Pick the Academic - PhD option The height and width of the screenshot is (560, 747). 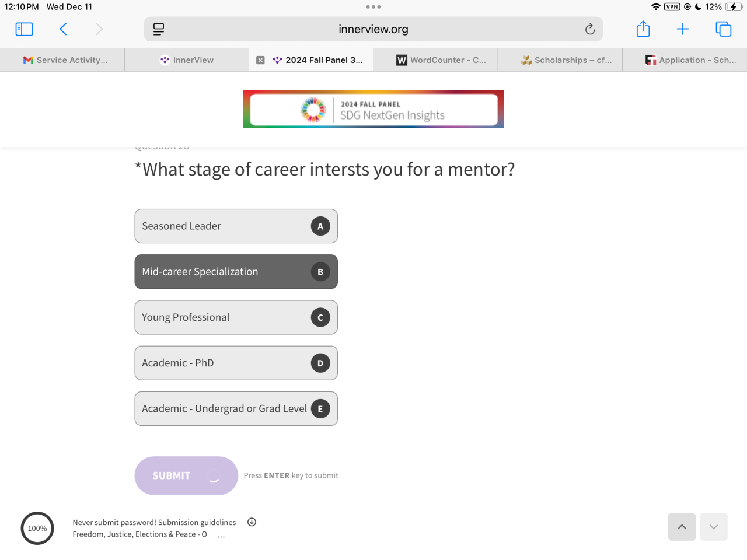(x=236, y=363)
